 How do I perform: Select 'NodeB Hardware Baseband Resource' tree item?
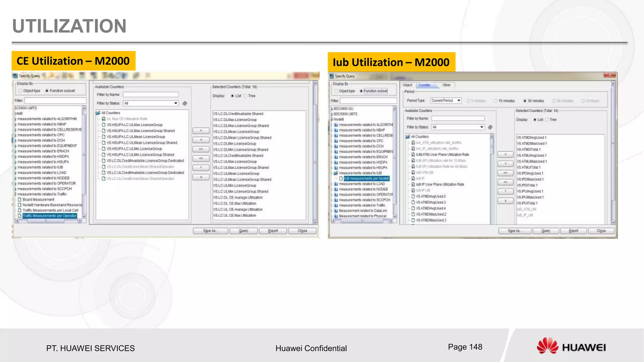click(52, 205)
